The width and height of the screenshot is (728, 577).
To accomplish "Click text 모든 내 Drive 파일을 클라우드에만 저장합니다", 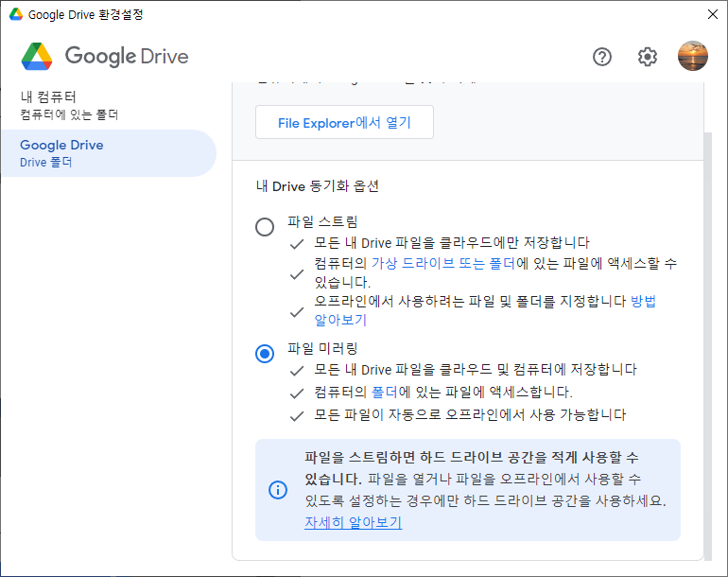I will pyautogui.click(x=452, y=242).
